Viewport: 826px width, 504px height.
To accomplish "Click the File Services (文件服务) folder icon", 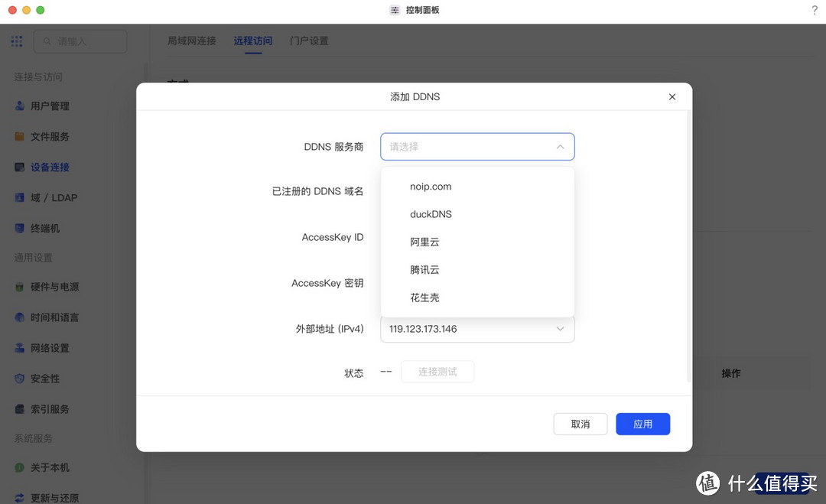I will (x=20, y=137).
